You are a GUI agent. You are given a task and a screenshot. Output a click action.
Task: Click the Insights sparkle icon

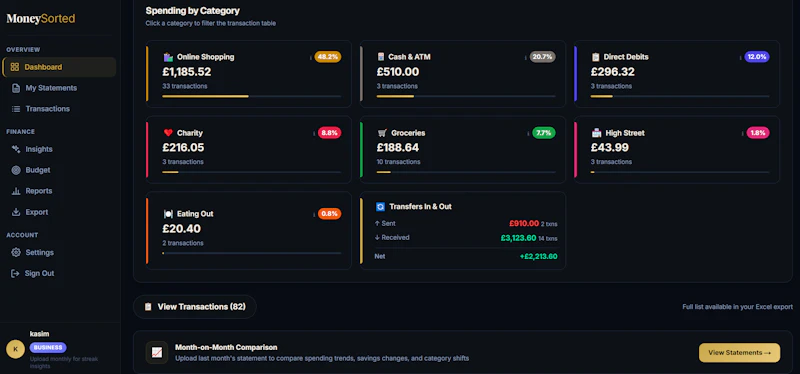pyautogui.click(x=16, y=149)
